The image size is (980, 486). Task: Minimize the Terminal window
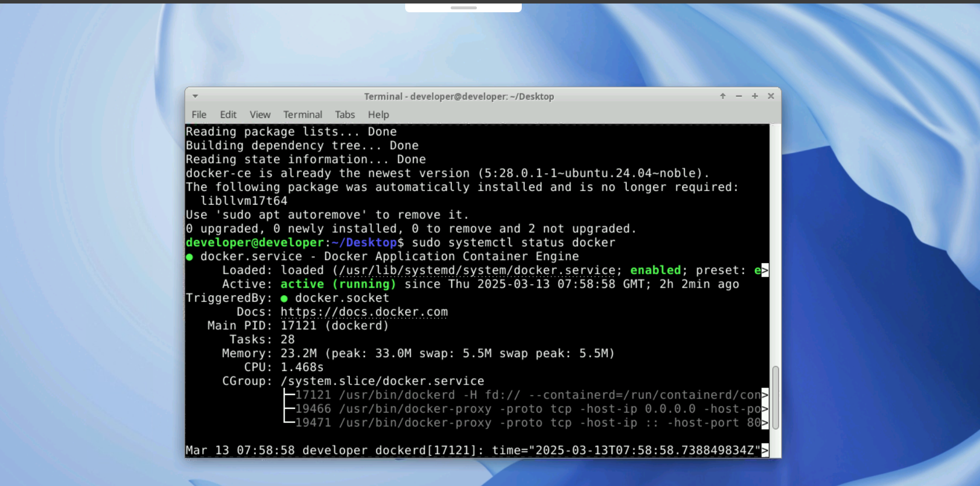click(739, 96)
